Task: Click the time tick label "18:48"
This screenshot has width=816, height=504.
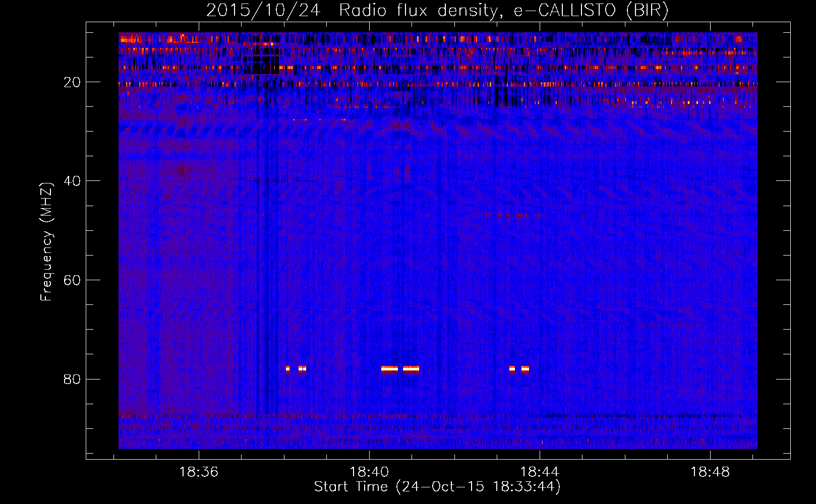Action: click(710, 472)
